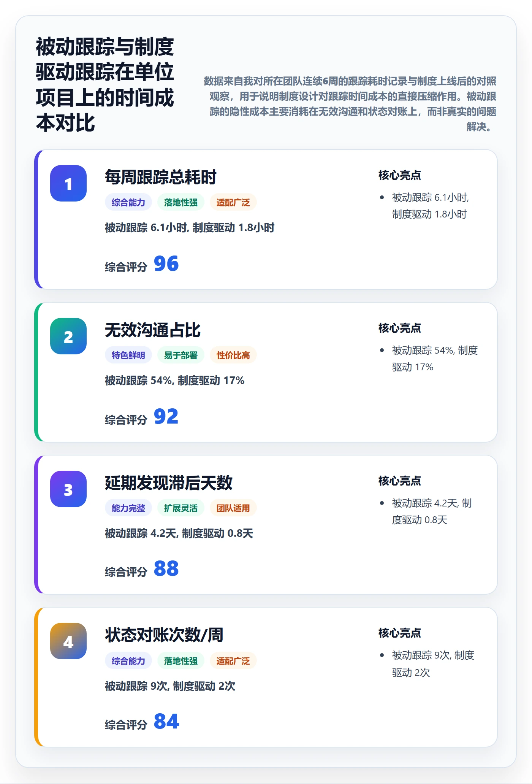Click the 团队适用 tag
This screenshot has width=532, height=784.
tap(233, 508)
